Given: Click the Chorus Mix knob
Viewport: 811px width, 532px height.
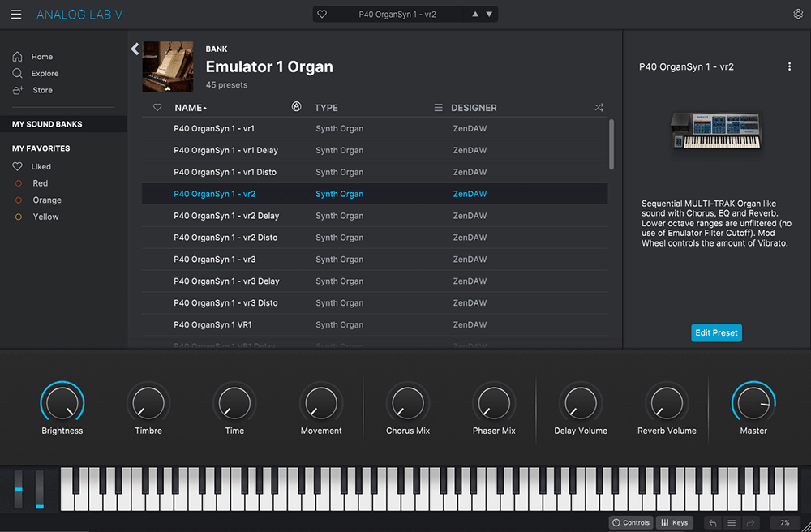Looking at the screenshot, I should (408, 403).
